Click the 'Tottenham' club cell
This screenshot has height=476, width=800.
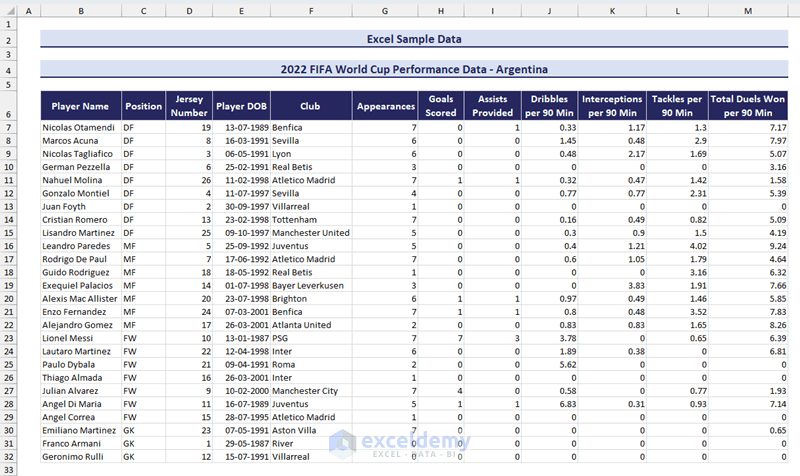click(311, 220)
